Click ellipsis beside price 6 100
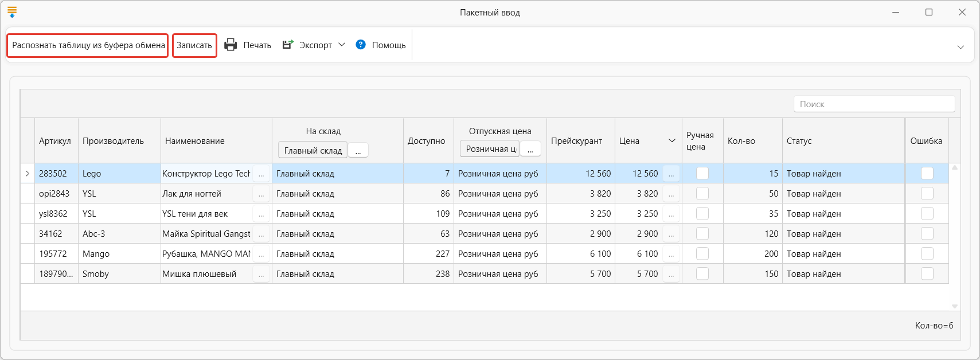 coord(671,253)
